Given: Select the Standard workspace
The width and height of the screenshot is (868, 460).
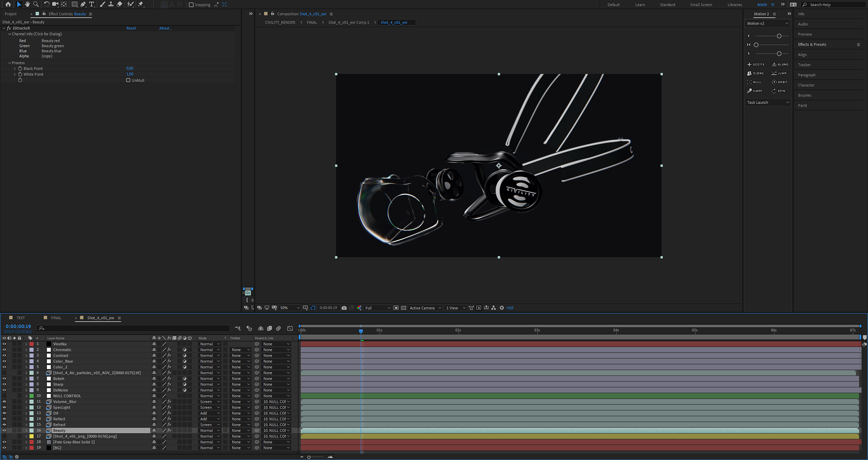Looking at the screenshot, I should [667, 5].
